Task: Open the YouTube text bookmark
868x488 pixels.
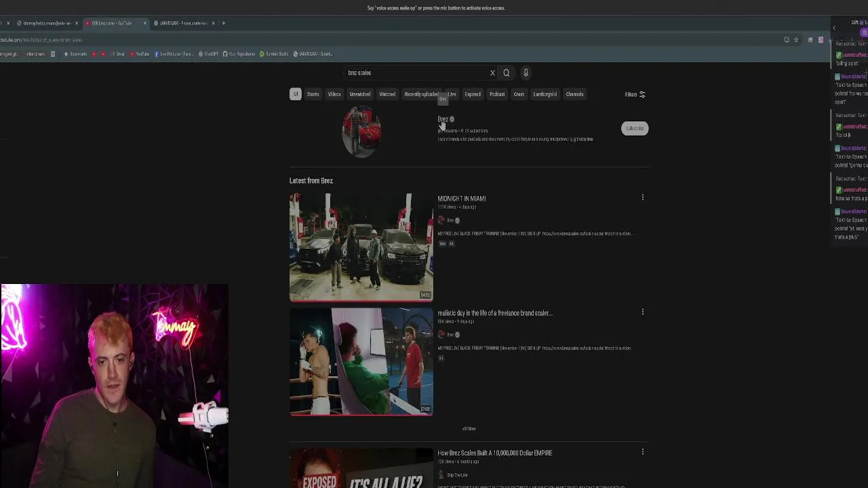Action: click(x=140, y=54)
